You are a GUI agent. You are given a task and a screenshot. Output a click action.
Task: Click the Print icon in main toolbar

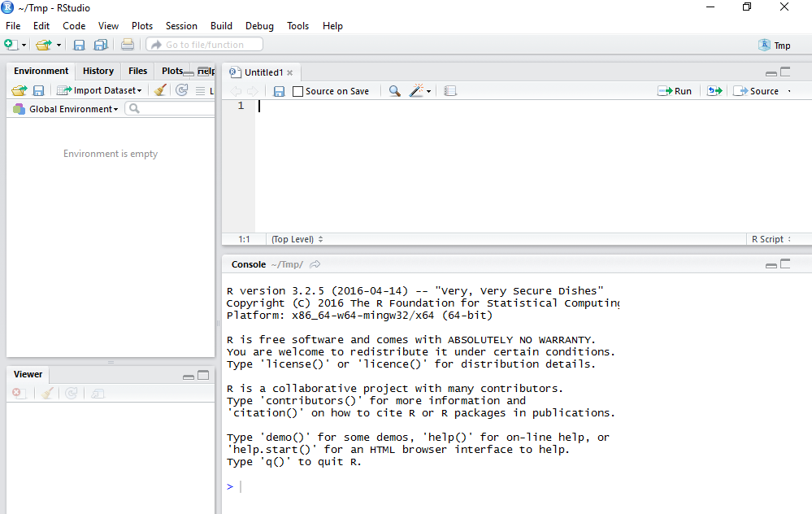128,45
